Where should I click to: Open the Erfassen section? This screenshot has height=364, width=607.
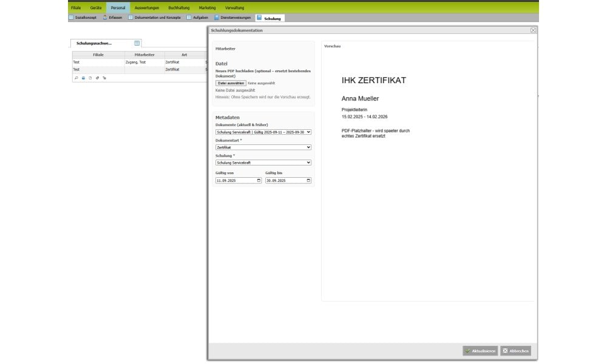pos(113,18)
